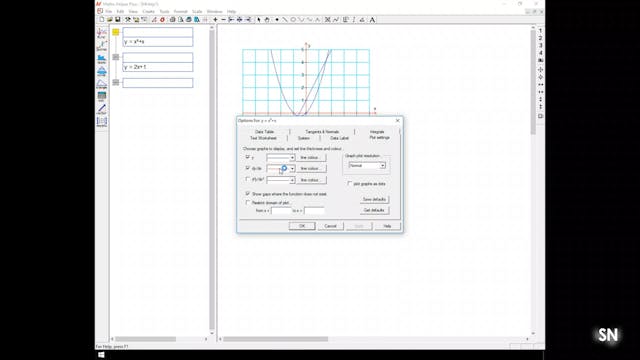This screenshot has height=360, width=640.
Task: Open the 3D grapher sidebar icon
Action: click(x=102, y=45)
